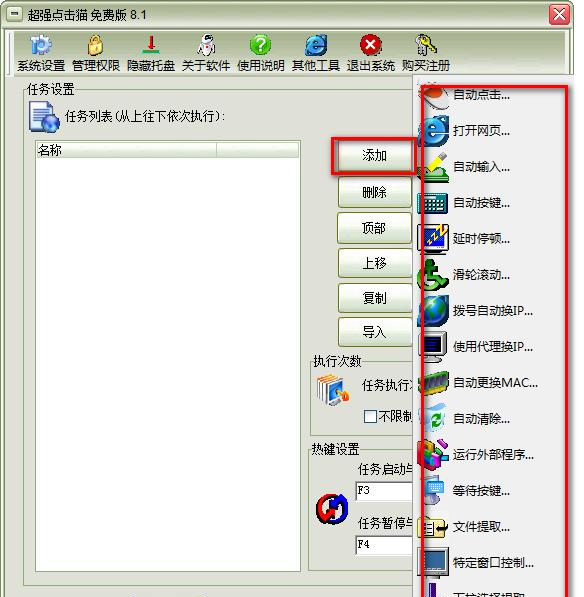
Task: Toggle the 不限制 checkbox
Action: (x=370, y=416)
